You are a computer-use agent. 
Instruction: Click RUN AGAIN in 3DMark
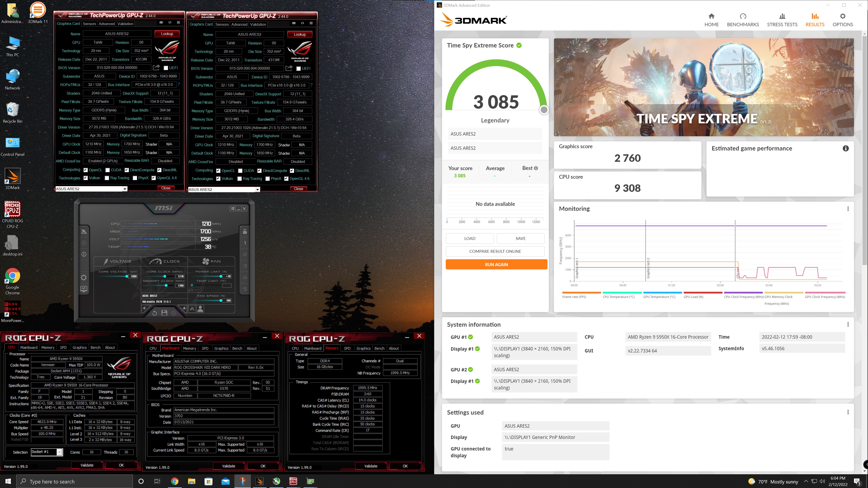pyautogui.click(x=496, y=264)
